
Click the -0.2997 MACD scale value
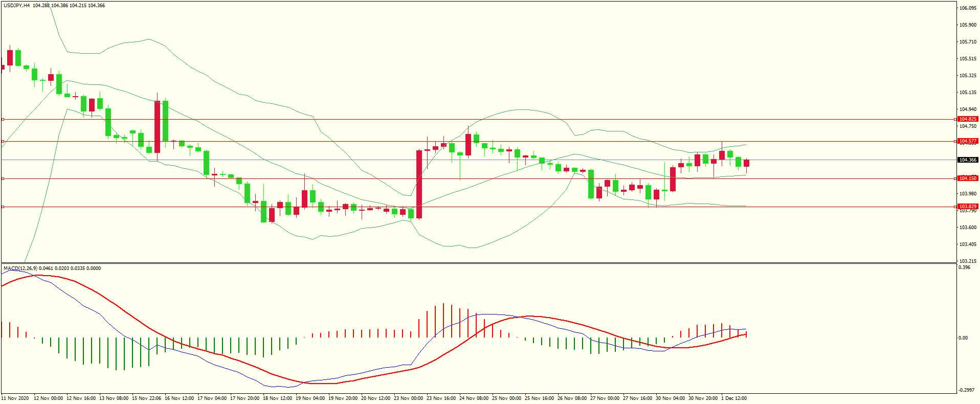coord(967,390)
